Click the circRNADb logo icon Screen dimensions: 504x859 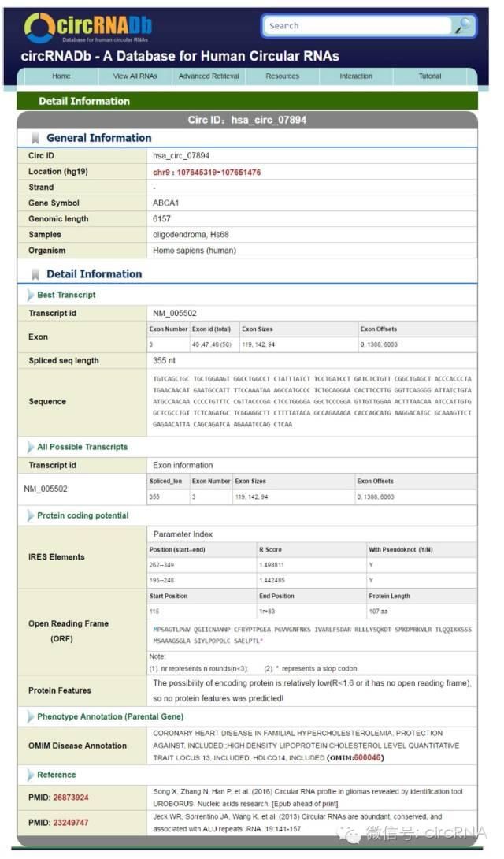[x=39, y=28]
